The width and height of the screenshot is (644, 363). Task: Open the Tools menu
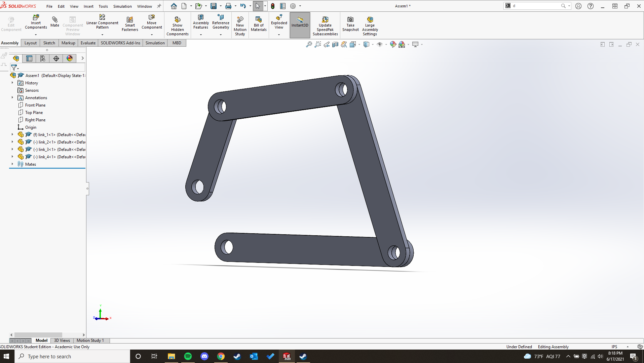pos(103,6)
